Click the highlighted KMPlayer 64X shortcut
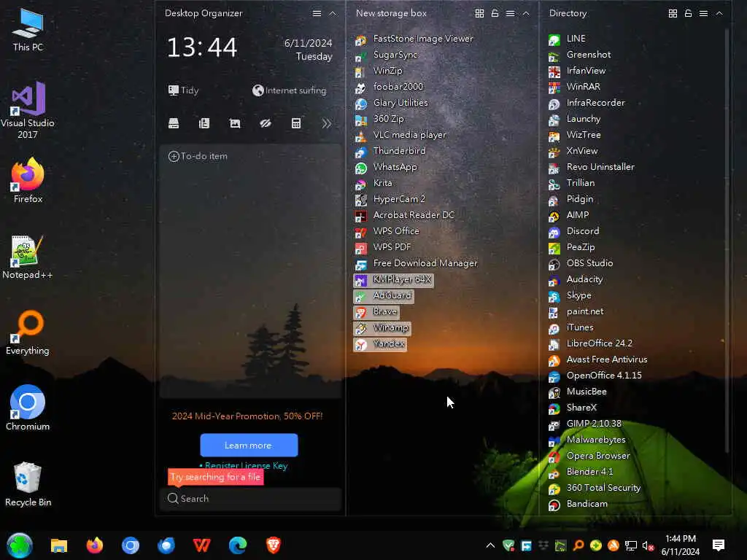The image size is (747, 560). coord(393,280)
